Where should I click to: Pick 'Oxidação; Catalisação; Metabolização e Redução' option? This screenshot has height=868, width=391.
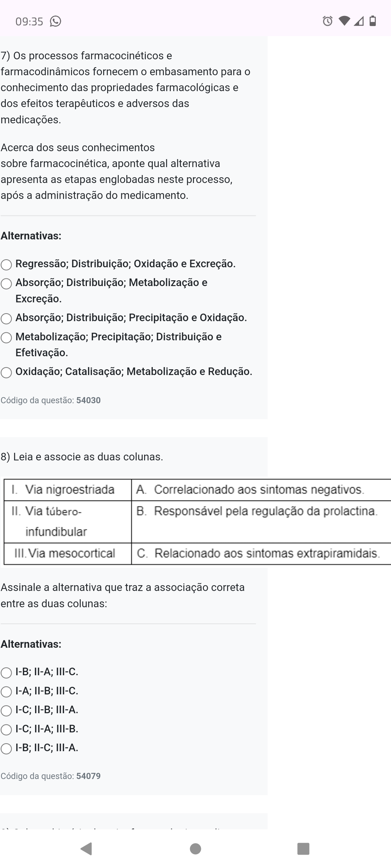(x=6, y=373)
